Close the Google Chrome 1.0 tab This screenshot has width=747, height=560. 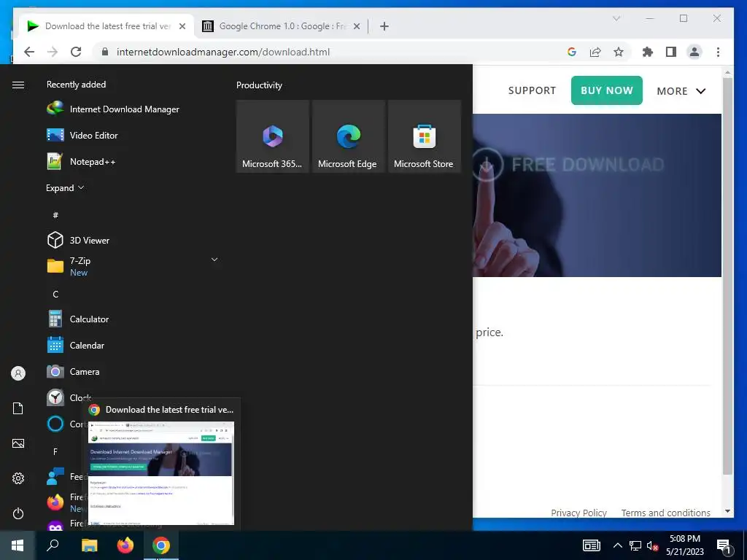click(357, 26)
